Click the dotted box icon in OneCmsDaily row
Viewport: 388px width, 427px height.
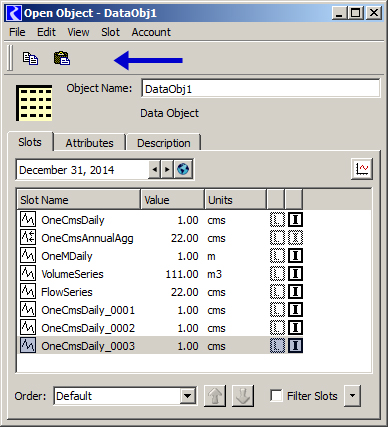point(277,220)
